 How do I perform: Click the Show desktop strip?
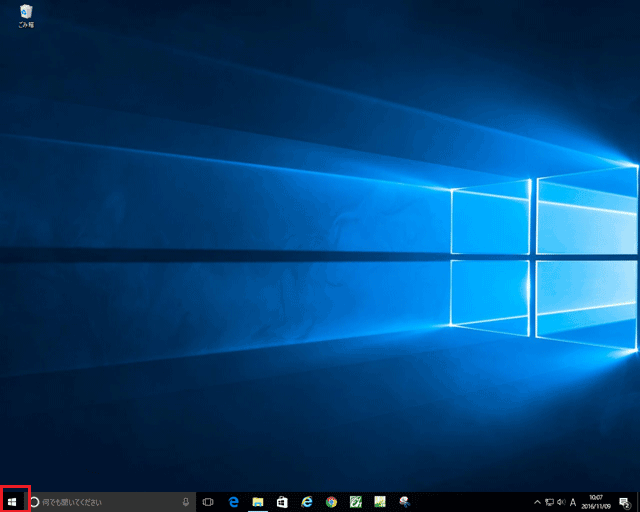click(x=638, y=502)
